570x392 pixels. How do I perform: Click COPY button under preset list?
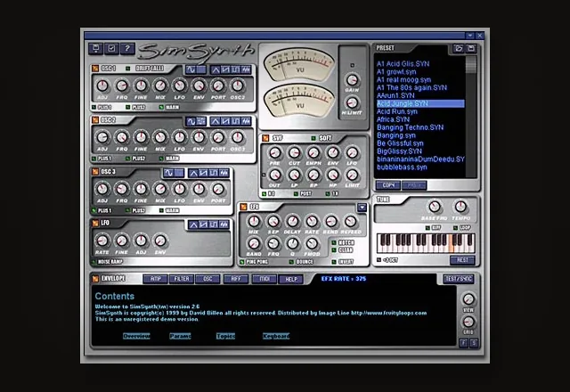(388, 185)
